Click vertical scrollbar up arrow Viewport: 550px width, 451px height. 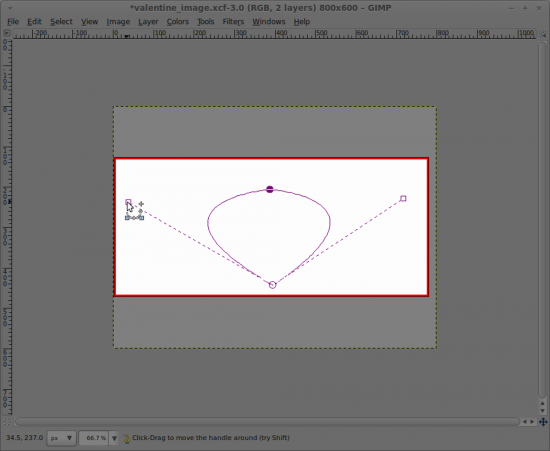click(x=543, y=403)
